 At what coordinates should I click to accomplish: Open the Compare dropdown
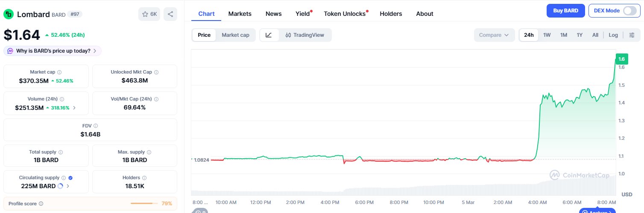(x=494, y=35)
